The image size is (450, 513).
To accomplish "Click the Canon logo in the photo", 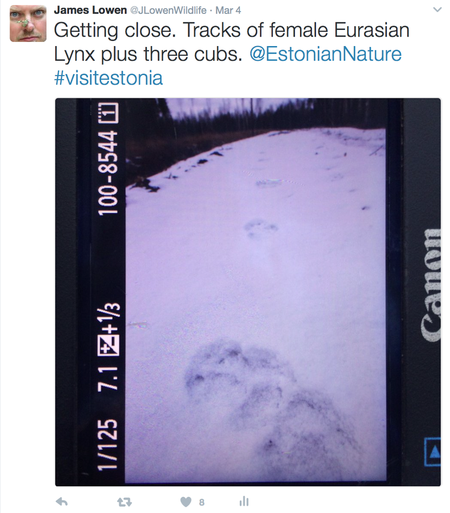I will coord(430,285).
